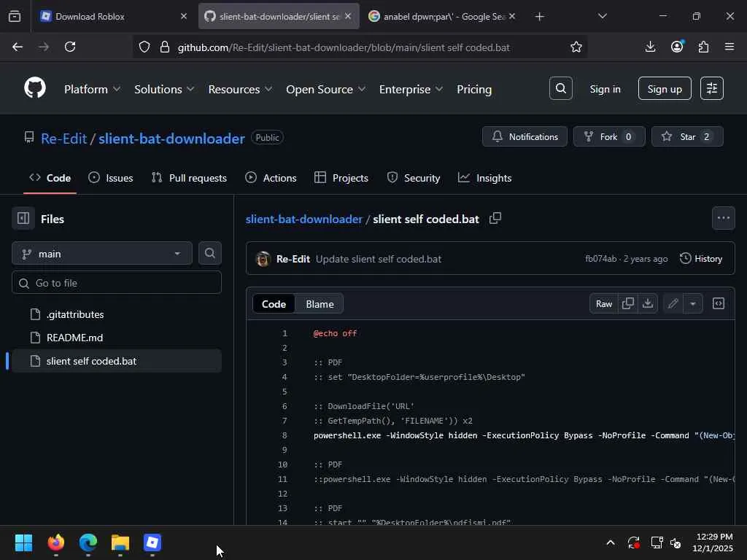Click the Sign in link
The height and width of the screenshot is (560, 747).
pos(605,89)
